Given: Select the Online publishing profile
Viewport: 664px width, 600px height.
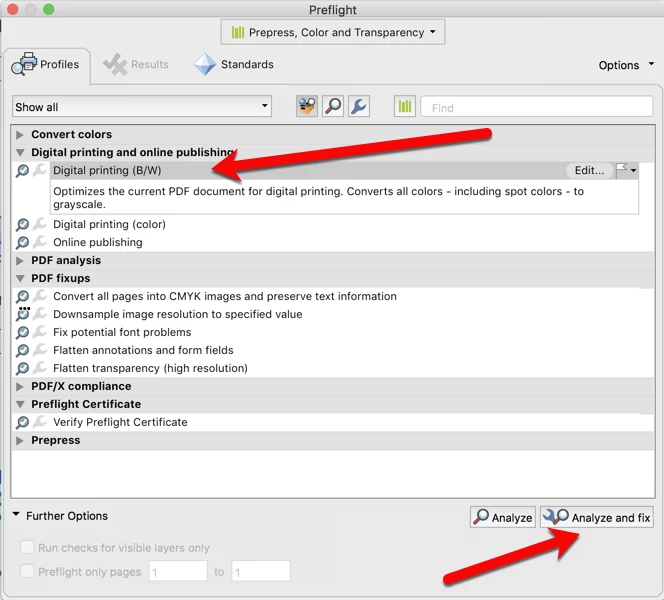Looking at the screenshot, I should click(x=98, y=242).
